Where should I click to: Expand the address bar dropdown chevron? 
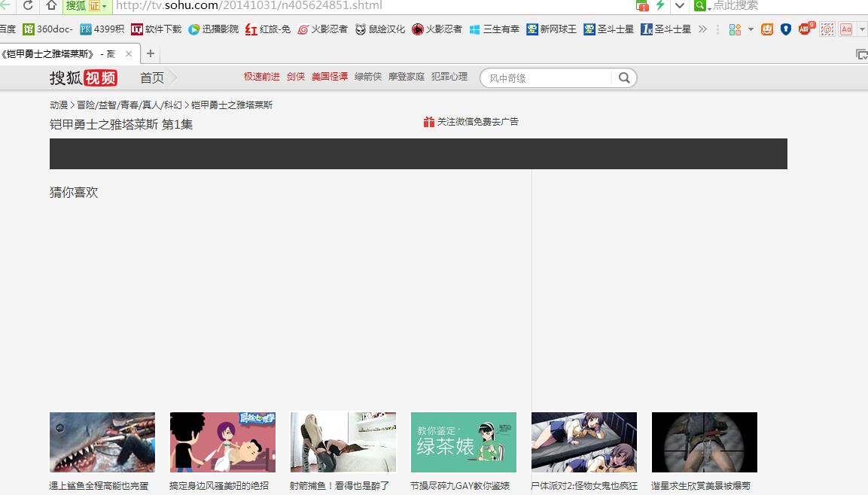coord(680,5)
